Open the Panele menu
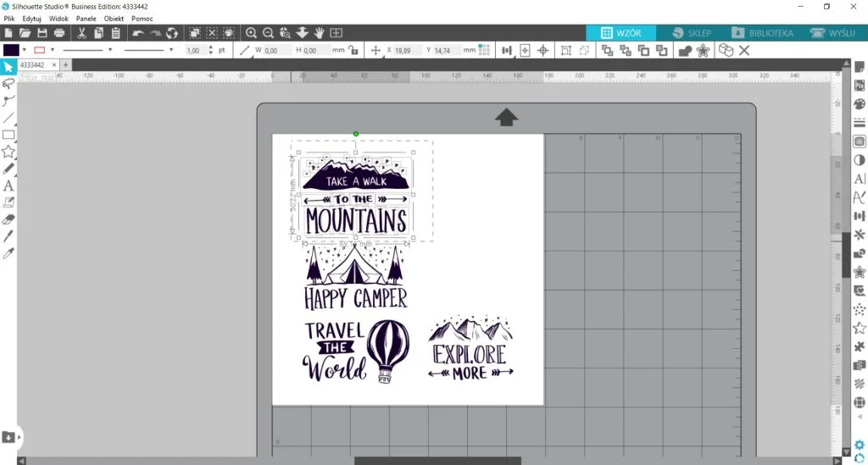868x465 pixels. coord(86,19)
